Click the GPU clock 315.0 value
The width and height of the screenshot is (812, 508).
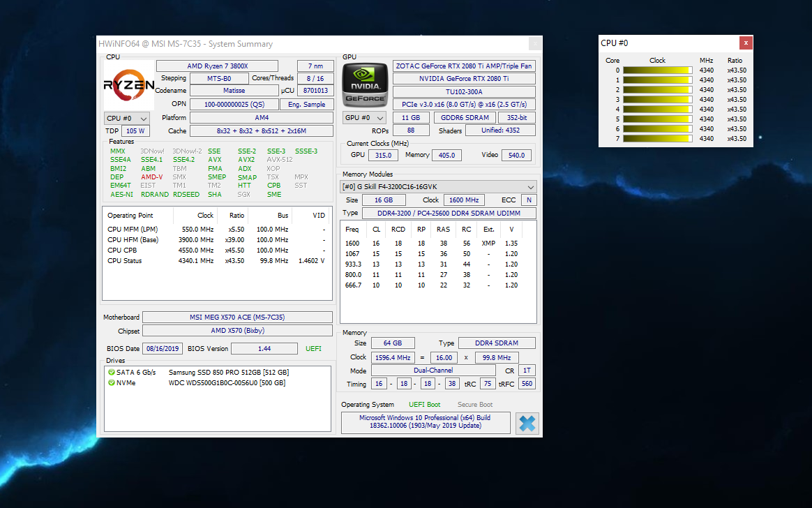[x=383, y=156]
